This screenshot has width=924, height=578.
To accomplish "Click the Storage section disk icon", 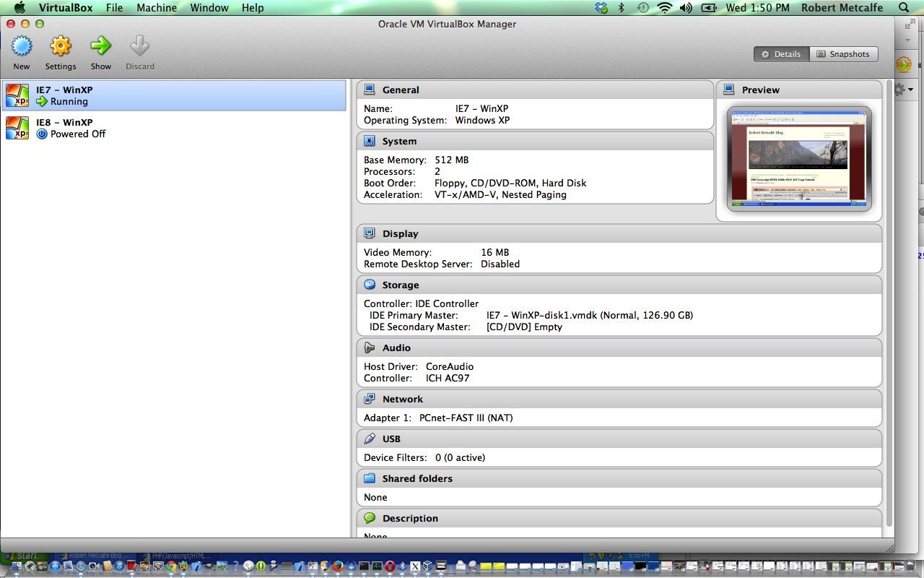I will point(370,285).
